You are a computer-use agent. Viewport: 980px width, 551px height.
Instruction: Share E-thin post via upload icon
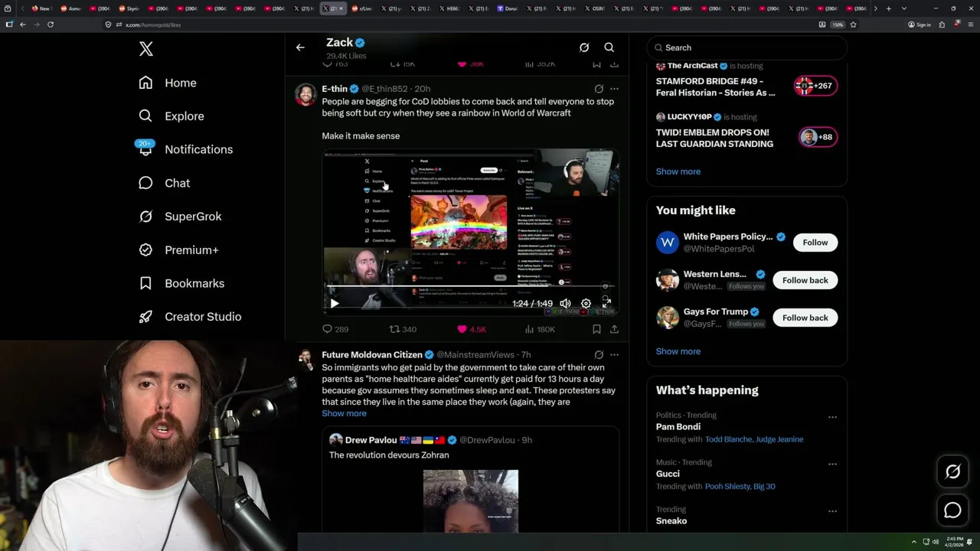[614, 329]
